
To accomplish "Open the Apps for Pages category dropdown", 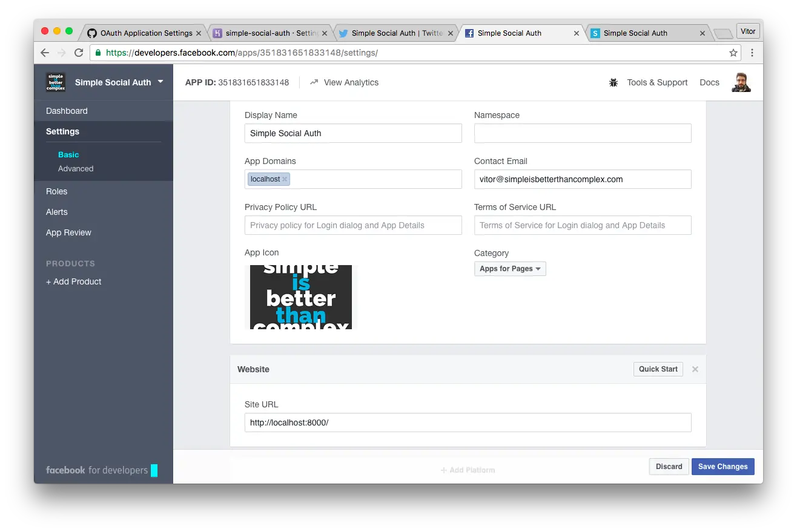I will point(510,269).
